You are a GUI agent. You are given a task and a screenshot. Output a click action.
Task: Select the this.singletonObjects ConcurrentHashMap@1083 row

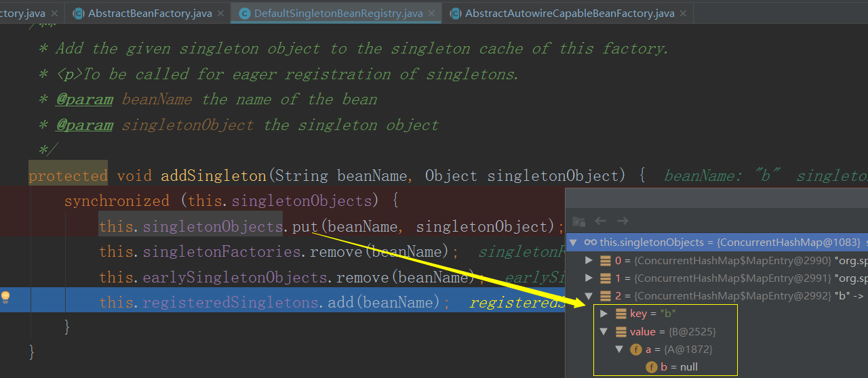(x=717, y=243)
